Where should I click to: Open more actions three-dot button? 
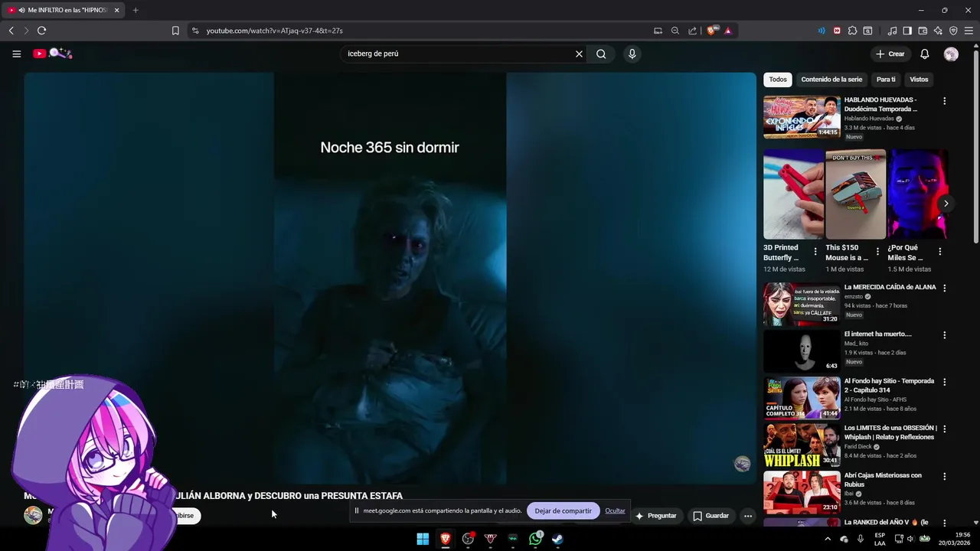pos(748,516)
